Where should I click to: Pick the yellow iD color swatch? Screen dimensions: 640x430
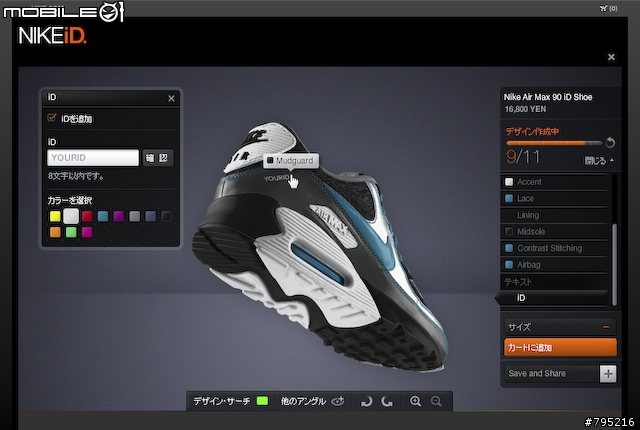(55, 216)
